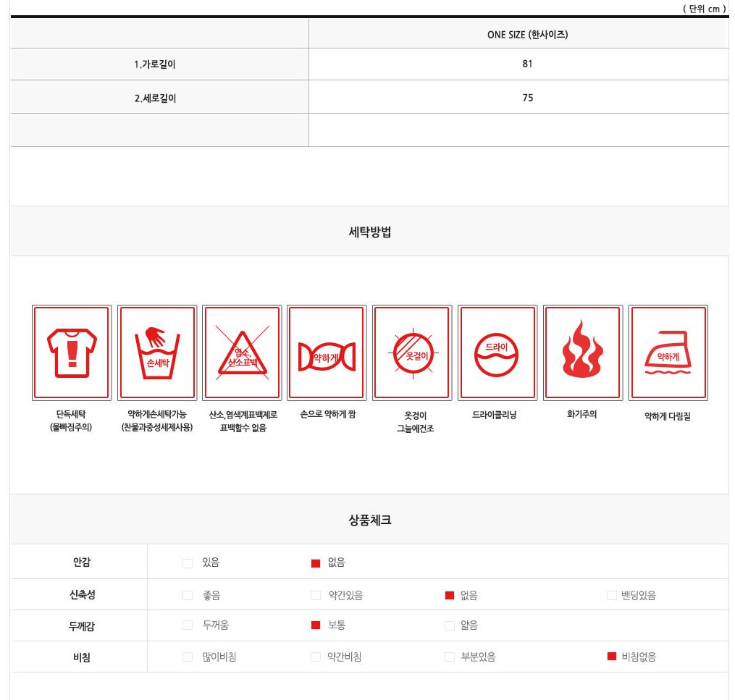Click the 세탁방법 section header
Image resolution: width=735 pixels, height=700 pixels.
(370, 232)
